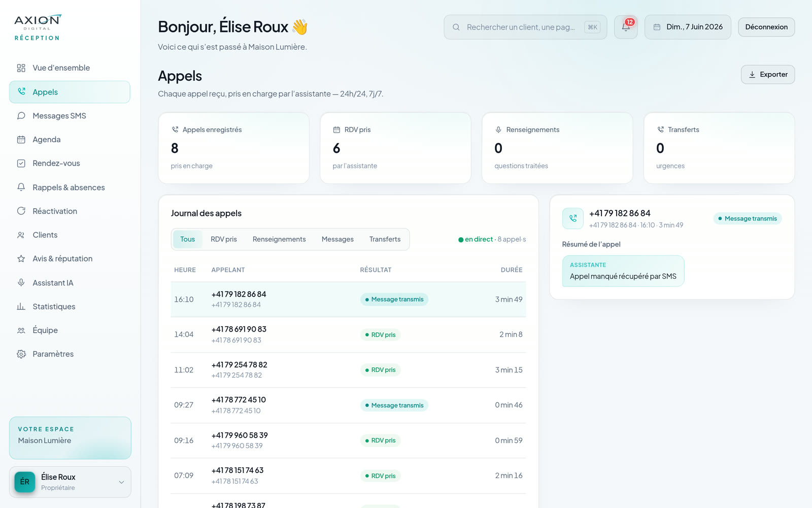Click the Renseignements questions traitées card
812x508 pixels.
coord(557,148)
